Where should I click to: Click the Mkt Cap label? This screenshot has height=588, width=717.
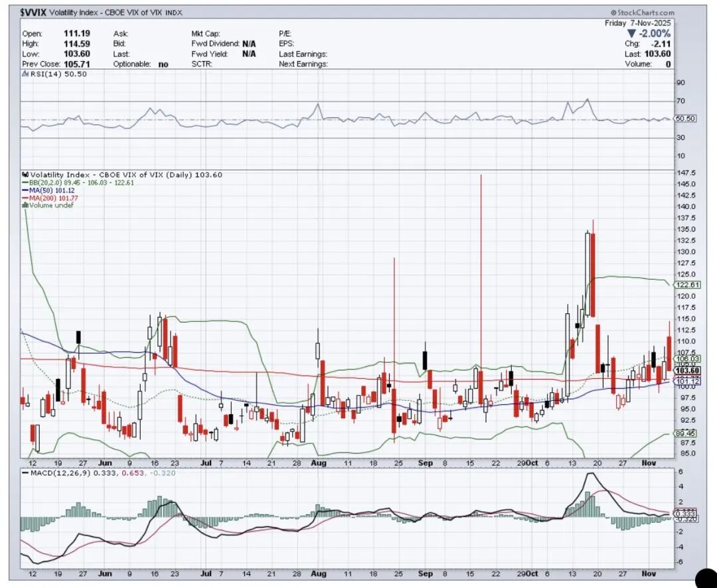pyautogui.click(x=206, y=34)
